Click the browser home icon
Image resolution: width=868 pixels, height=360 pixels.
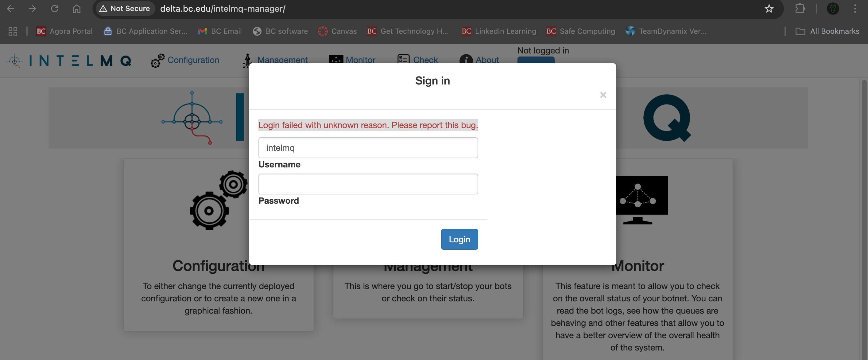tap(77, 8)
